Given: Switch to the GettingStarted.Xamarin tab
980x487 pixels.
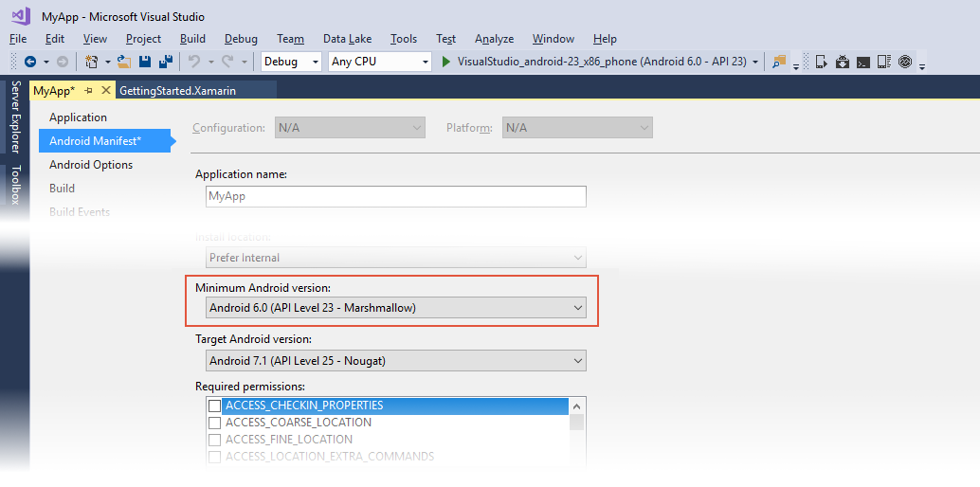Looking at the screenshot, I should point(178,90).
